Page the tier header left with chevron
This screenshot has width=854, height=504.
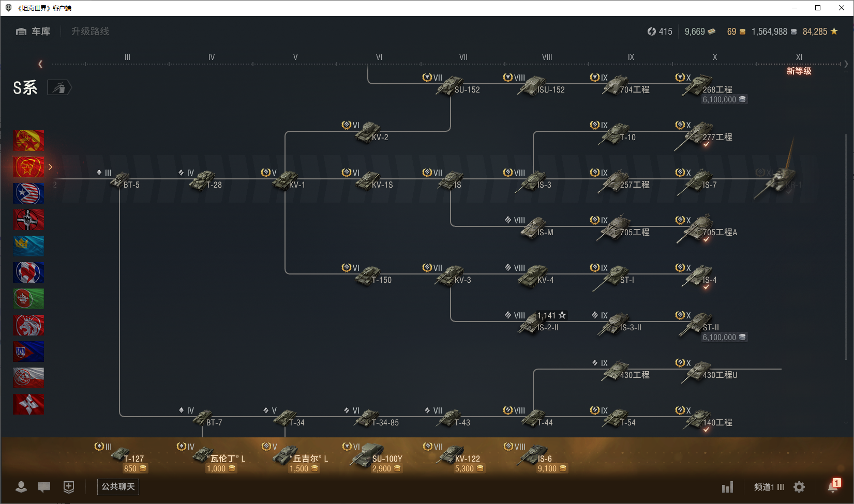point(40,64)
